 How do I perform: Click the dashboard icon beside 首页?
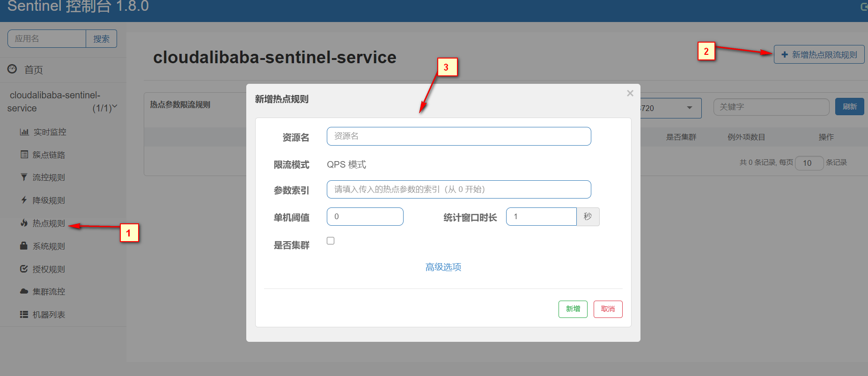coord(12,69)
